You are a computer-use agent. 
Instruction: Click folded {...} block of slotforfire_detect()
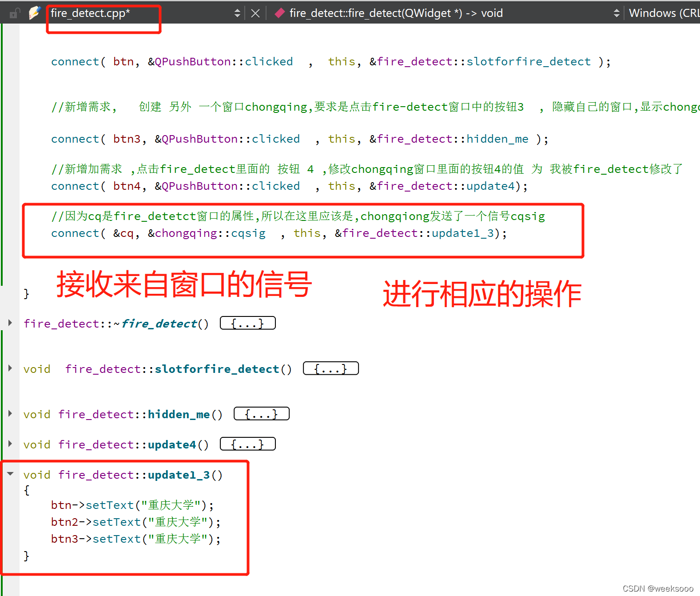331,368
